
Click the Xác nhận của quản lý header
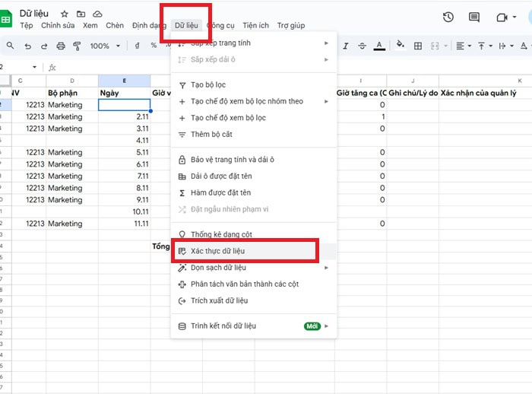486,93
